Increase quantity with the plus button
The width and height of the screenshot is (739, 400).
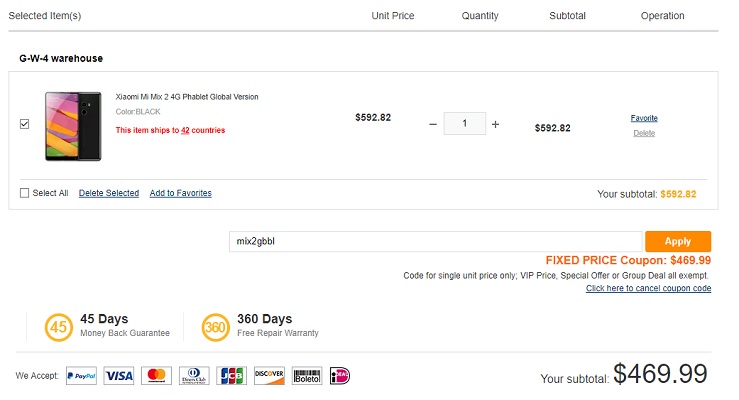tap(495, 124)
